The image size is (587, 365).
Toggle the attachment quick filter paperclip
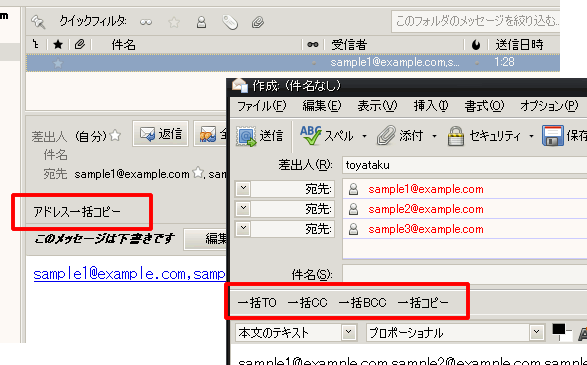click(x=258, y=22)
